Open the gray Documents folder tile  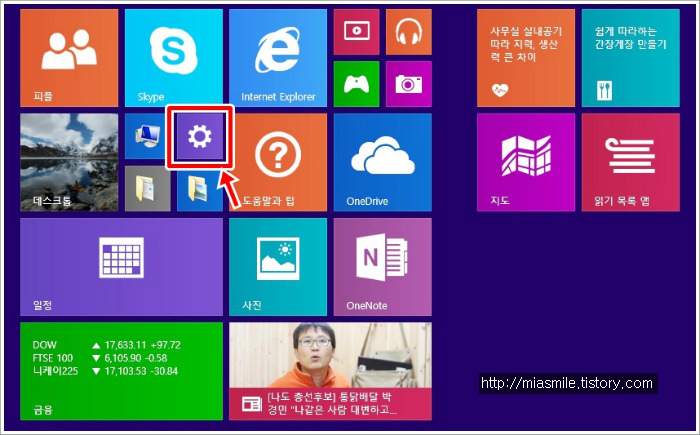click(147, 188)
